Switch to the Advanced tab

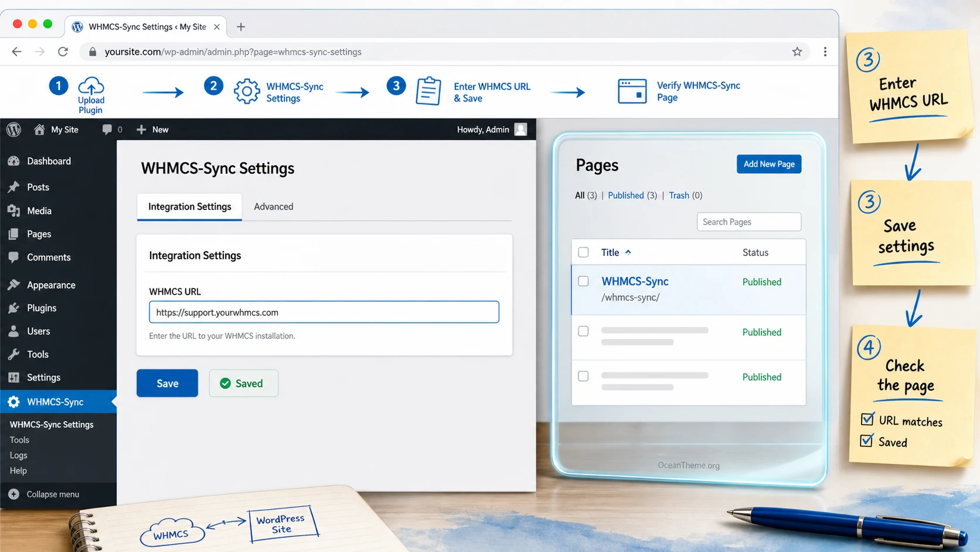pos(274,206)
